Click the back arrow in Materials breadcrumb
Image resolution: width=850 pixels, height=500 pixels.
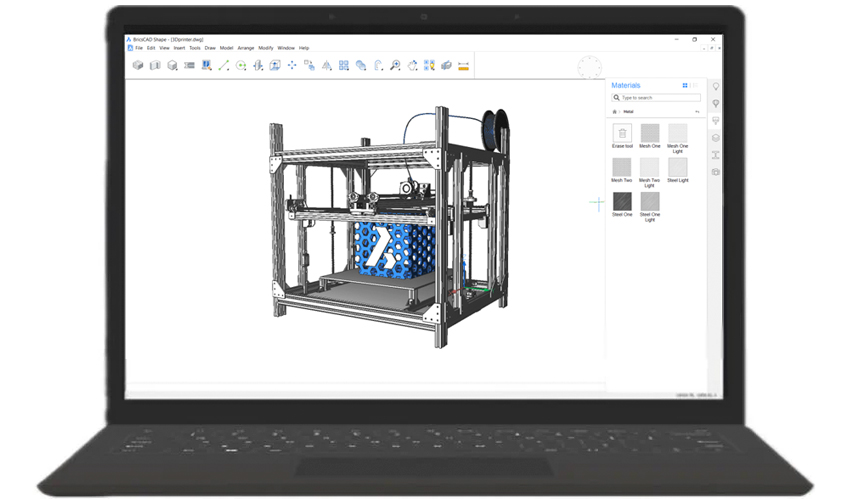coord(697,112)
